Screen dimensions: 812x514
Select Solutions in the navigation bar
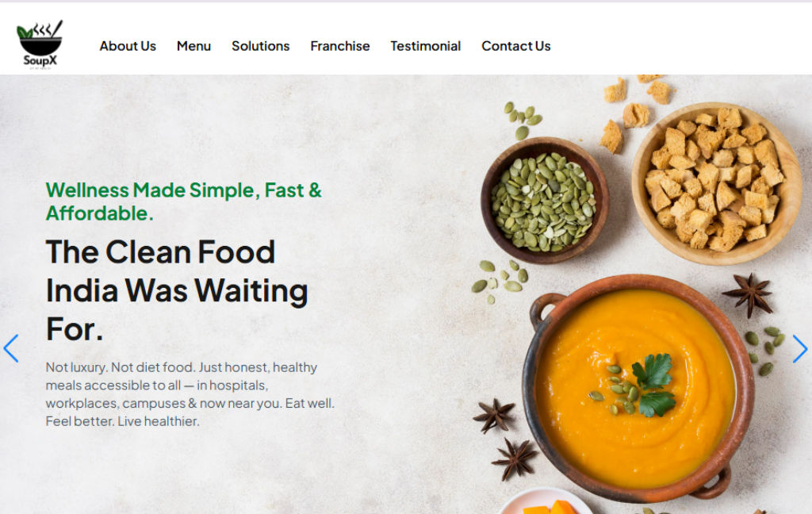[x=260, y=46]
